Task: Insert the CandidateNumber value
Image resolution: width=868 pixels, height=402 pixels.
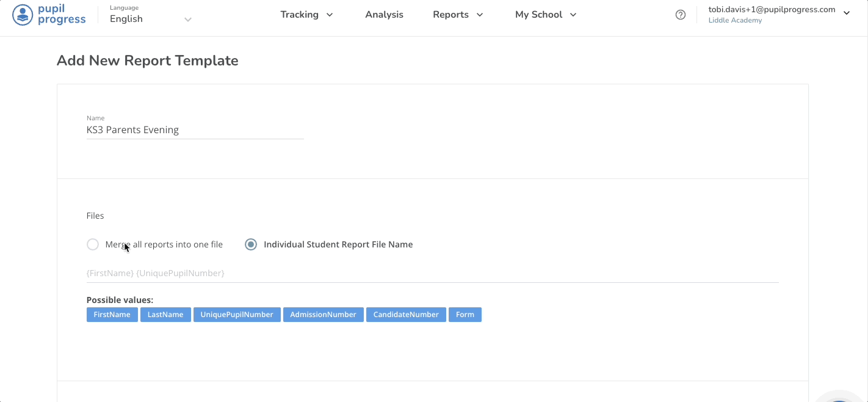Action: pyautogui.click(x=406, y=314)
